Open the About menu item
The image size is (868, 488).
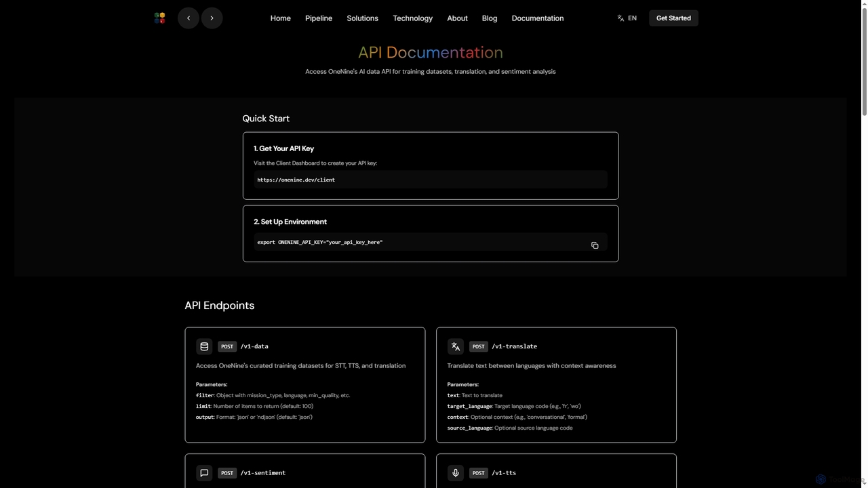(x=458, y=18)
